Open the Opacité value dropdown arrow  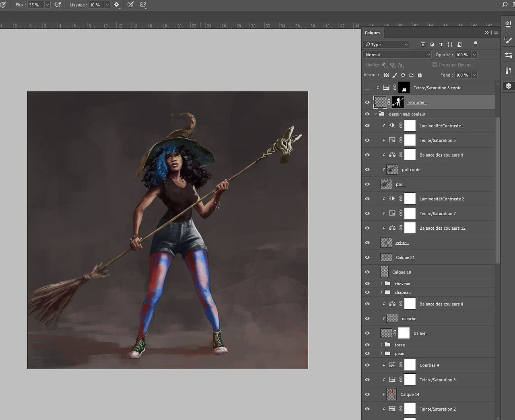coord(474,55)
